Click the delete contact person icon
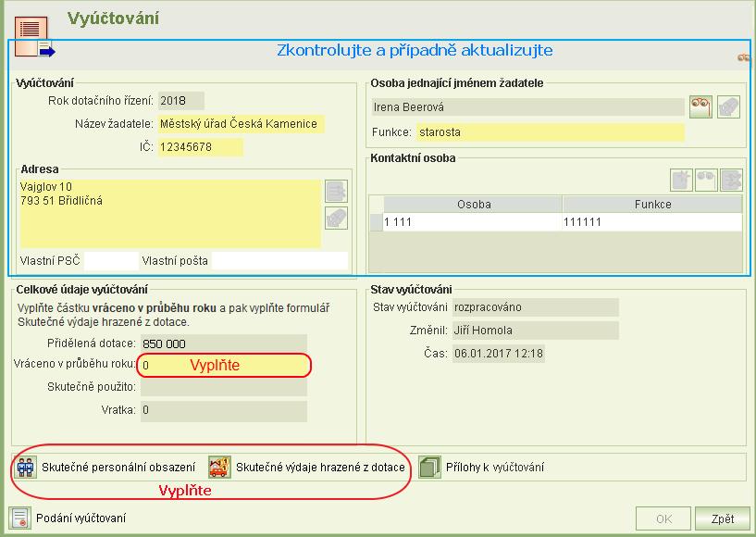756x537 pixels. 731,180
